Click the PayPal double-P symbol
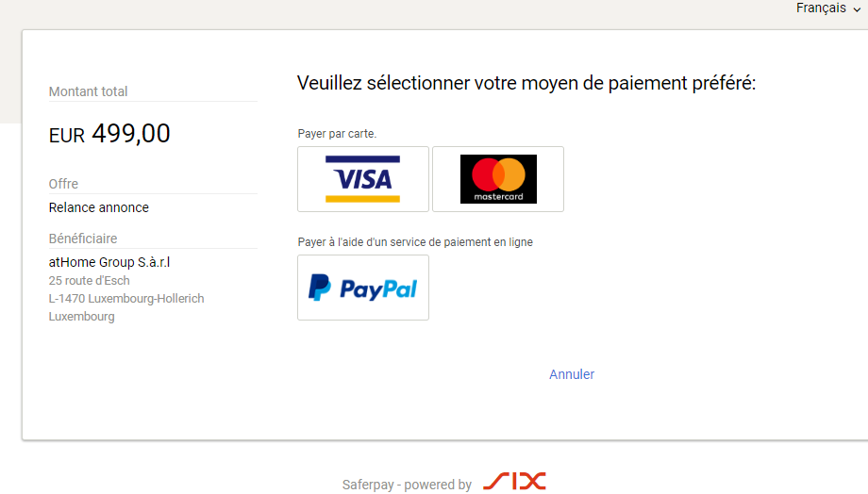The height and width of the screenshot is (494, 868). click(x=320, y=288)
